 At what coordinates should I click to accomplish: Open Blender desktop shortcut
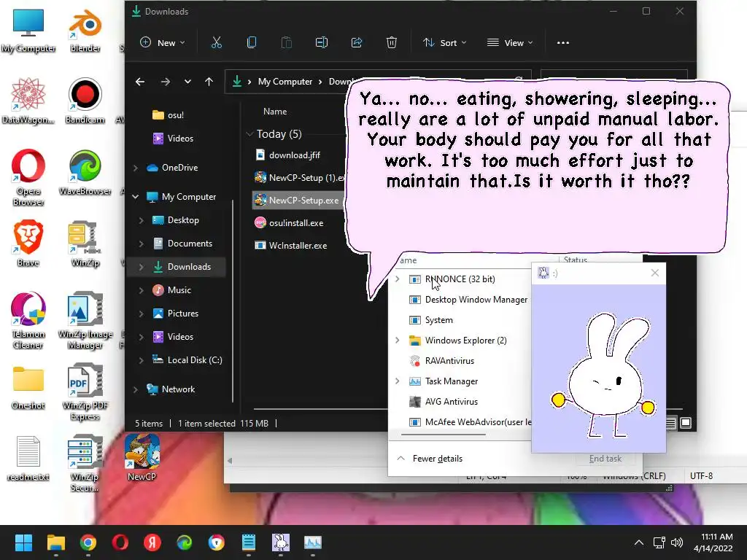[85, 30]
